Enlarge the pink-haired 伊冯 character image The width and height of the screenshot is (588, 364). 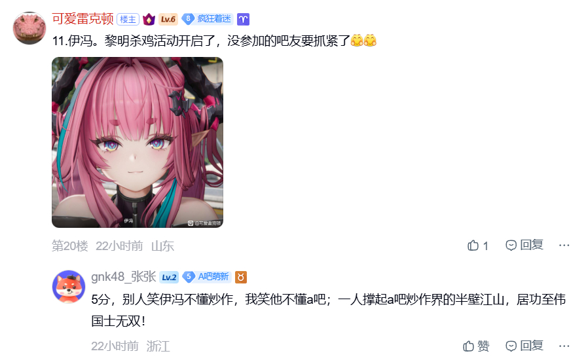click(138, 142)
